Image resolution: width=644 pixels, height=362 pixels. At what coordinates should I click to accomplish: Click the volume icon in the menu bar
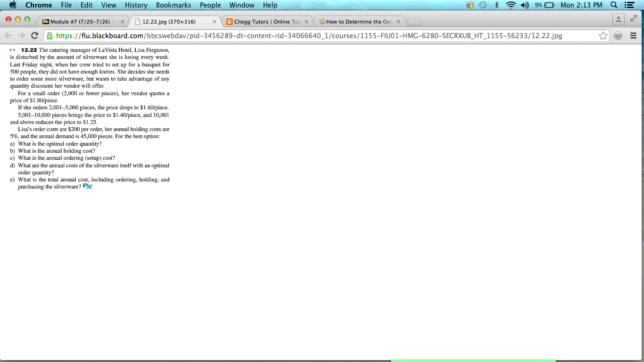(525, 5)
